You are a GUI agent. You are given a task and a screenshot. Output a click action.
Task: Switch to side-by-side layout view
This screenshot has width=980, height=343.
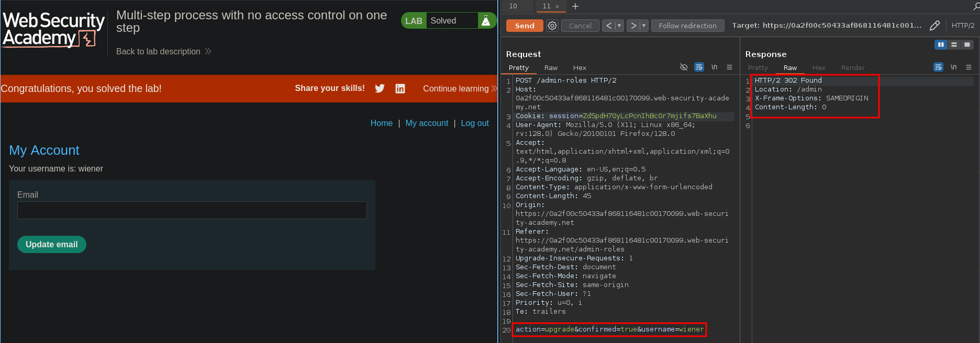point(941,45)
